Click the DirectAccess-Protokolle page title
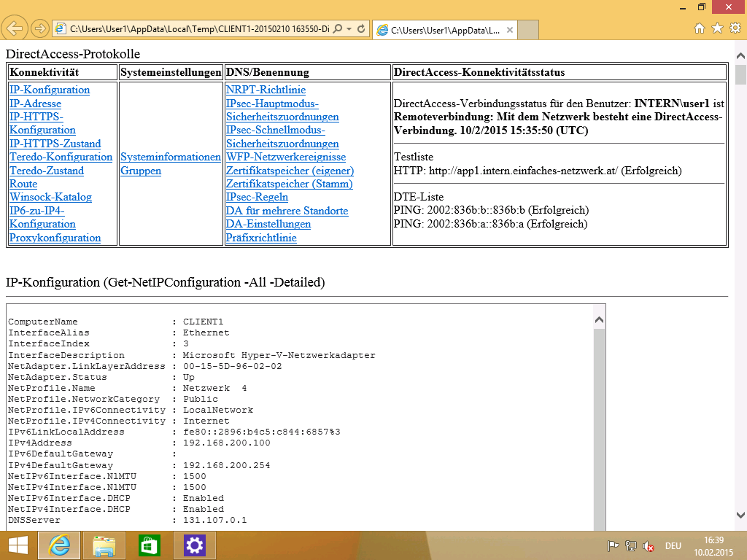This screenshot has width=747, height=560. point(73,54)
